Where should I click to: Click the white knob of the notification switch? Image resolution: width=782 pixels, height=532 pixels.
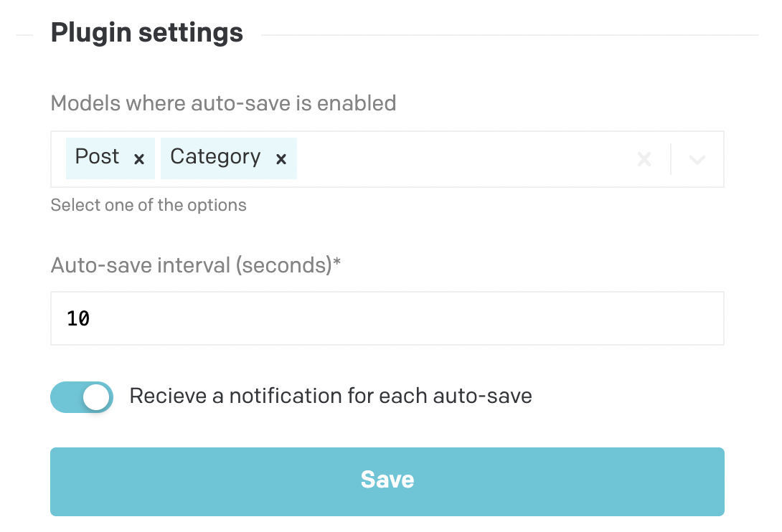pos(97,396)
